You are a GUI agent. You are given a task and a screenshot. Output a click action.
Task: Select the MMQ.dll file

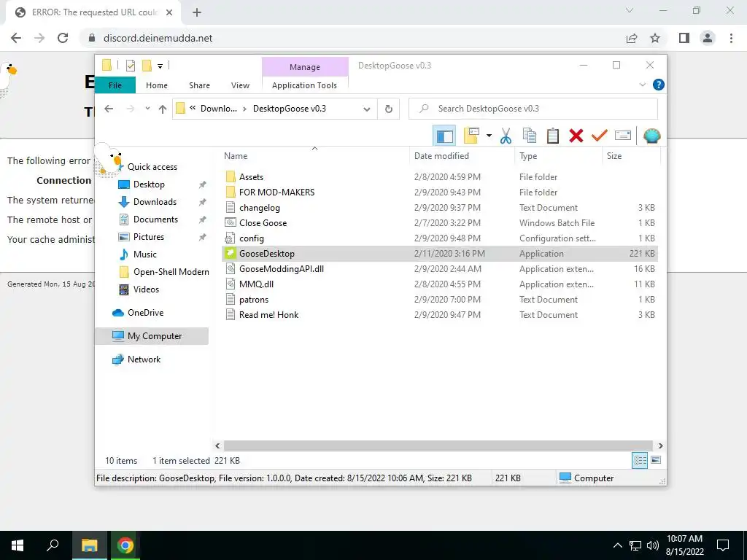[x=438, y=284]
